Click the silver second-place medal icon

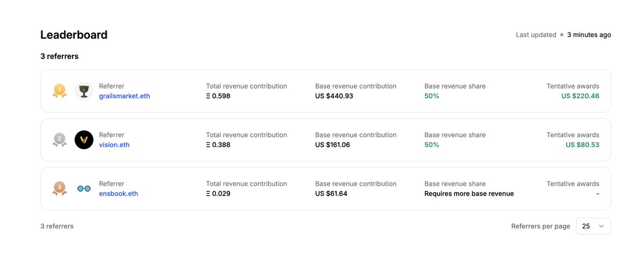59,140
